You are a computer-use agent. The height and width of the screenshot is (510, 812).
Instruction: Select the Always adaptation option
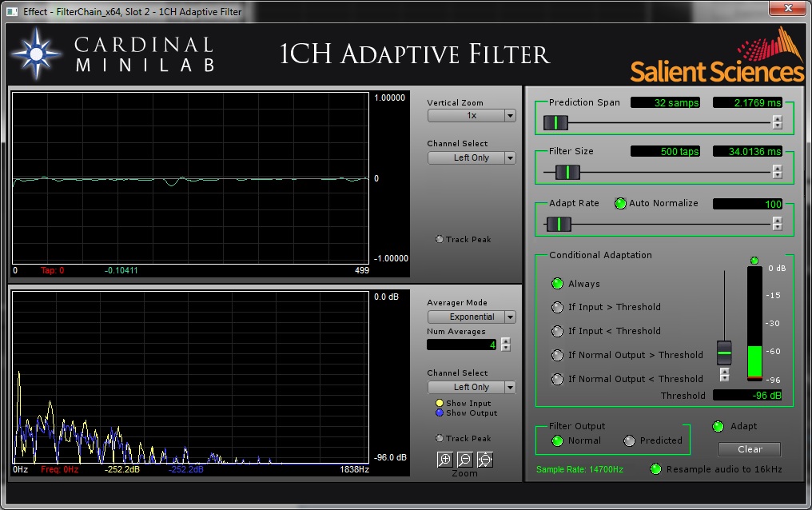(557, 283)
